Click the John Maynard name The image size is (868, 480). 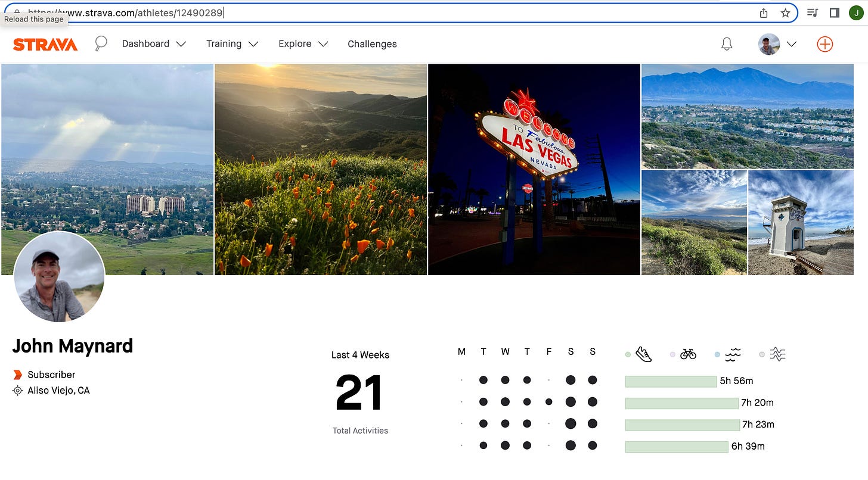pyautogui.click(x=73, y=346)
